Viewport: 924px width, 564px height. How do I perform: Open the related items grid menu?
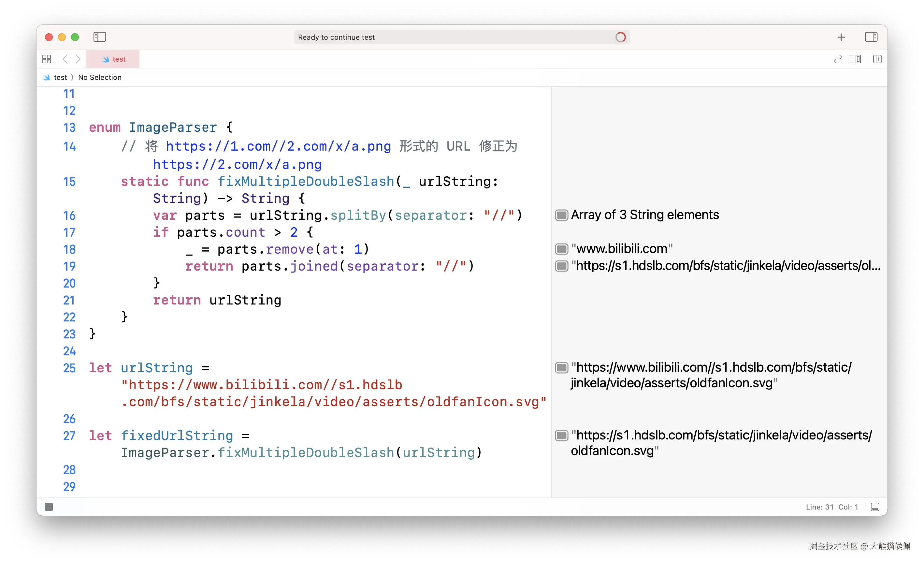coord(47,59)
